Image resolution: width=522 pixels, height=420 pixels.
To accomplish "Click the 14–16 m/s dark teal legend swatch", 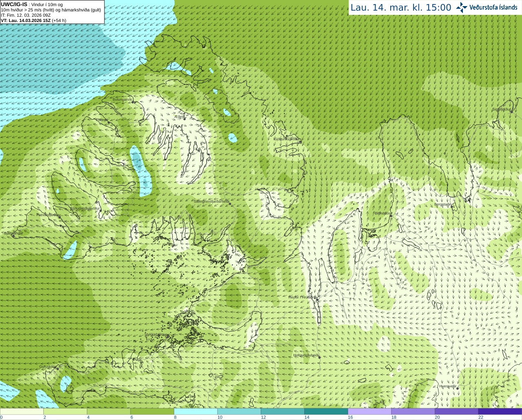I will [326, 411].
